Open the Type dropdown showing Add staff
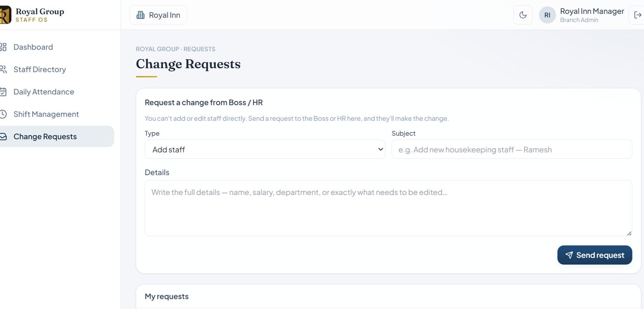This screenshot has width=644, height=309. [265, 149]
